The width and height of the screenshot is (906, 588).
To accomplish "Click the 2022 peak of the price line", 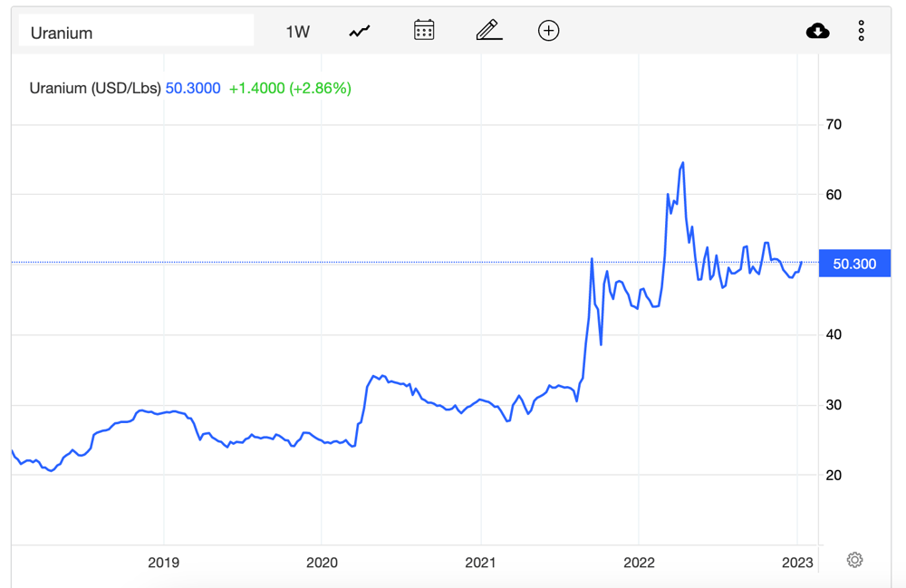I will coord(683,163).
